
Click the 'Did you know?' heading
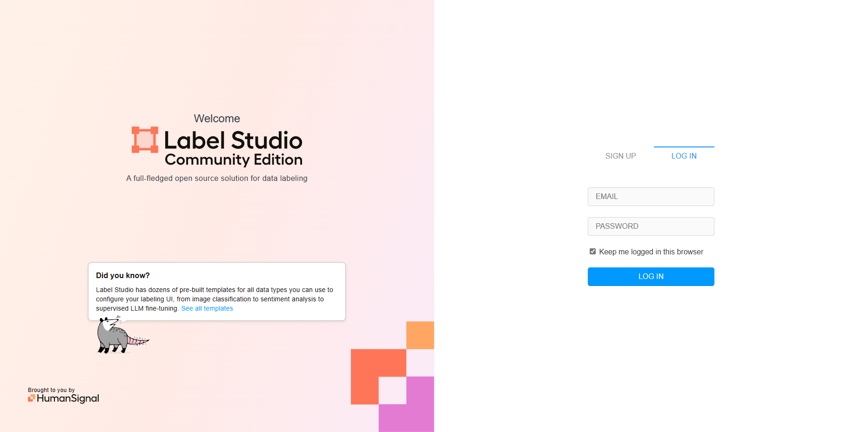123,275
